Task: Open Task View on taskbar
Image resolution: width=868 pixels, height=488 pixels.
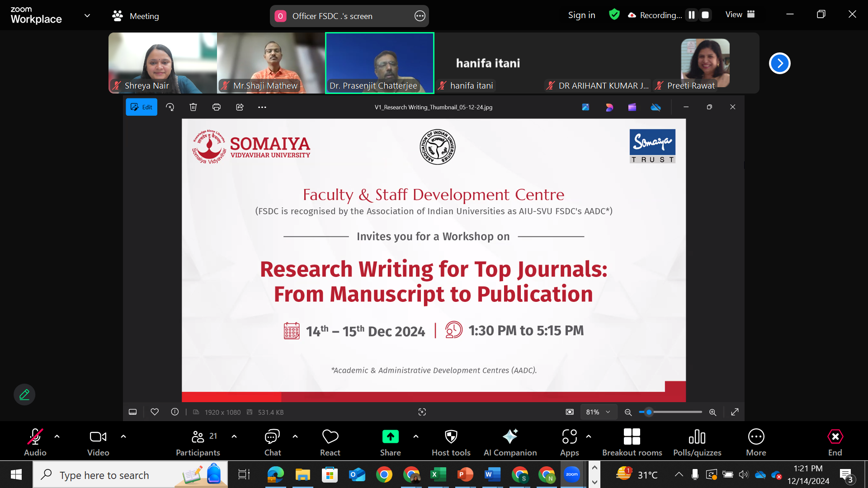Action: pyautogui.click(x=244, y=475)
